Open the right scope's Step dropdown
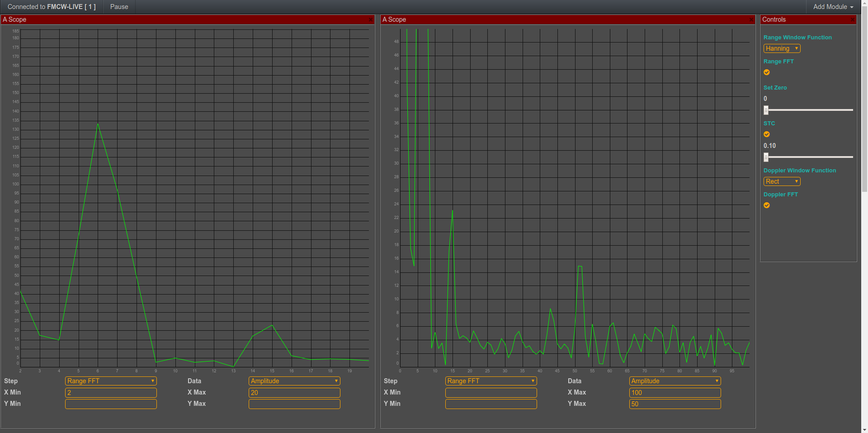This screenshot has height=433, width=868. [x=491, y=381]
